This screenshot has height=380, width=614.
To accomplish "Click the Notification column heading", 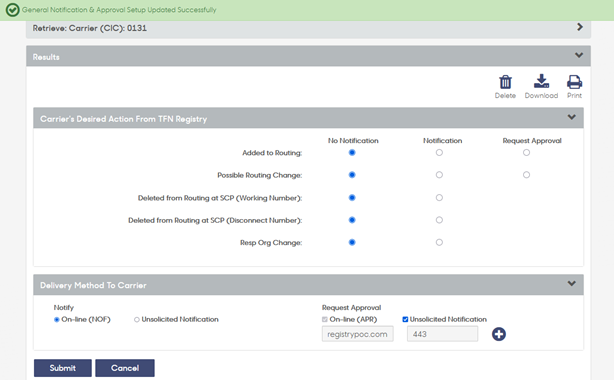I will (x=442, y=141).
